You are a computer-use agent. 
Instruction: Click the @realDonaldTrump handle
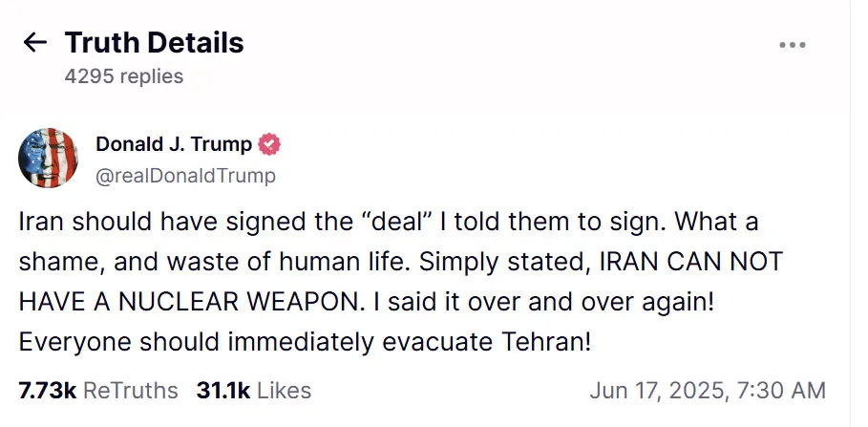[x=185, y=176]
